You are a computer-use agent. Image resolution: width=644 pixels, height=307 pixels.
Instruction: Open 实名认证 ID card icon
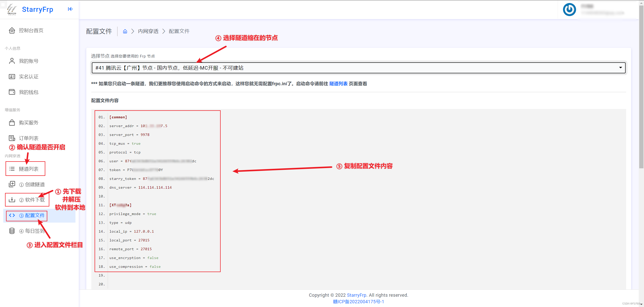12,77
